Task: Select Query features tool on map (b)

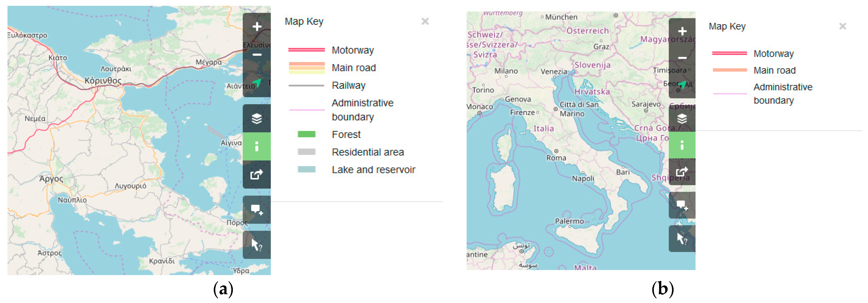Action: pos(682,239)
